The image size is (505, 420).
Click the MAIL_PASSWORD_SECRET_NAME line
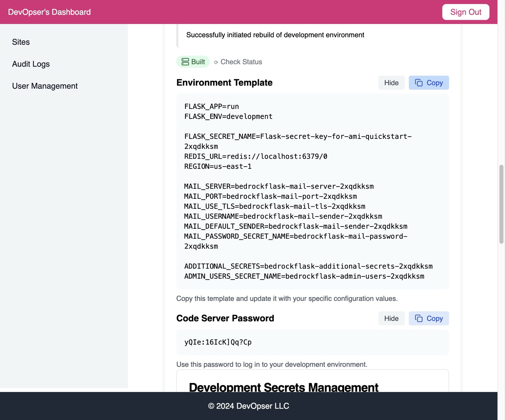tap(296, 241)
